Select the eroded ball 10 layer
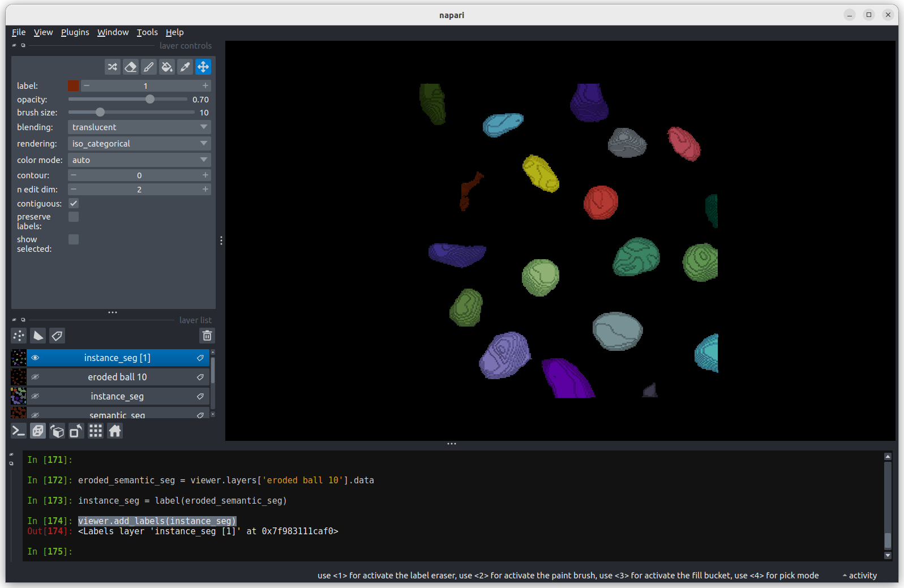The height and width of the screenshot is (588, 904). click(117, 377)
